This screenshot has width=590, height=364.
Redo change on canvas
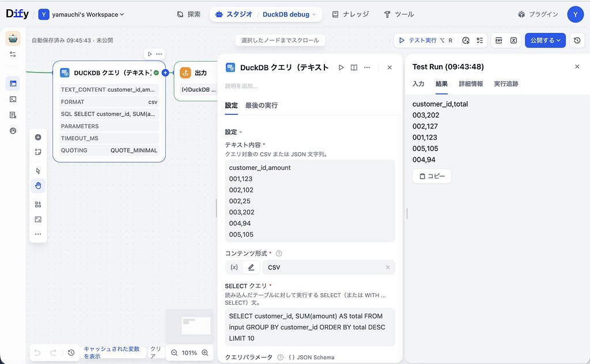pyautogui.click(x=53, y=352)
